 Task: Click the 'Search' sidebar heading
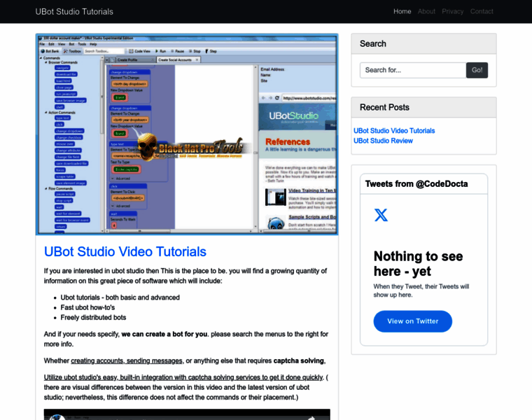(373, 44)
